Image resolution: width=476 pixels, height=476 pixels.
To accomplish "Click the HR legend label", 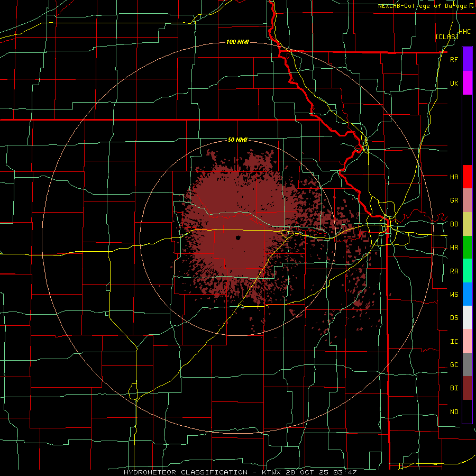I will click(x=454, y=248).
